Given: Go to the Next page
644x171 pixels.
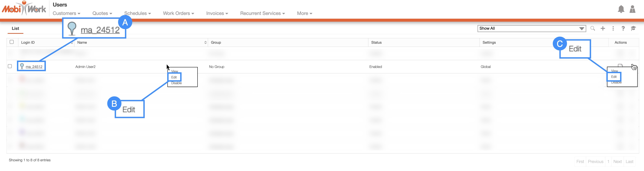Looking at the screenshot, I should [617, 161].
